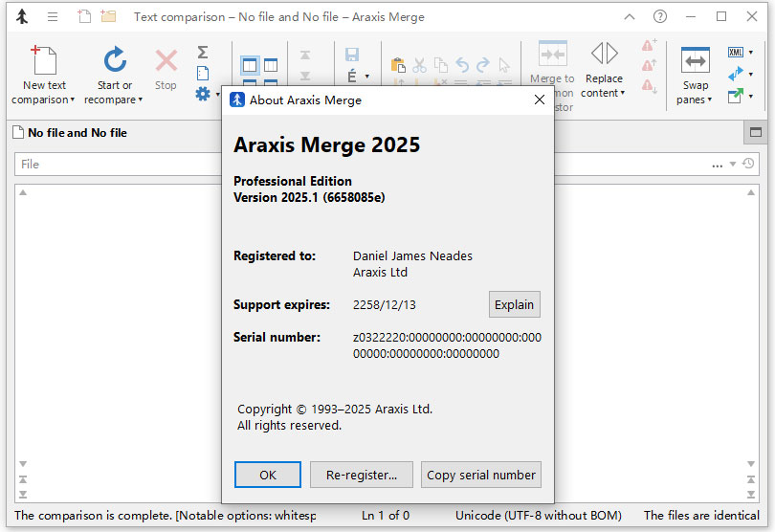Open the gear options dropdown arrow
This screenshot has height=532, width=775.
click(x=218, y=94)
